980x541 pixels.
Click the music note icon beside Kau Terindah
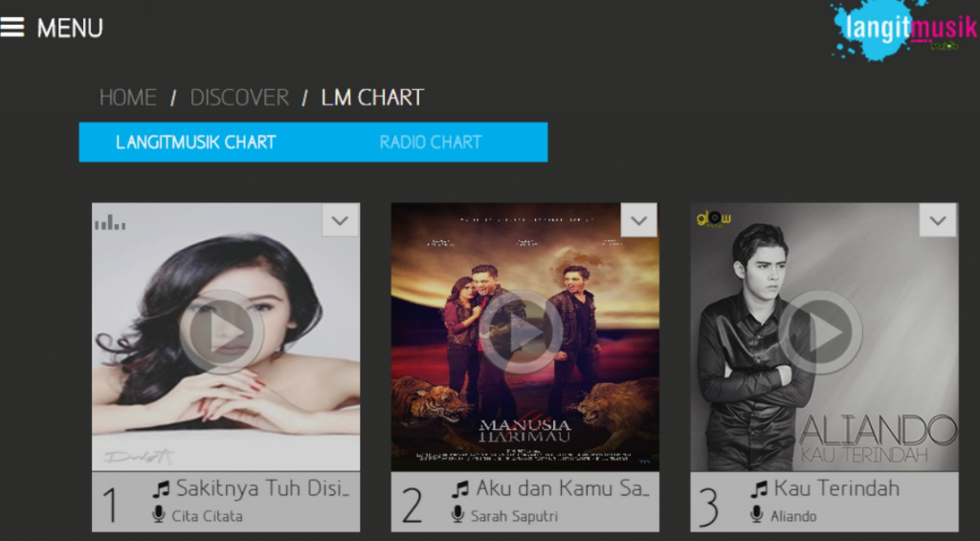pyautogui.click(x=759, y=489)
